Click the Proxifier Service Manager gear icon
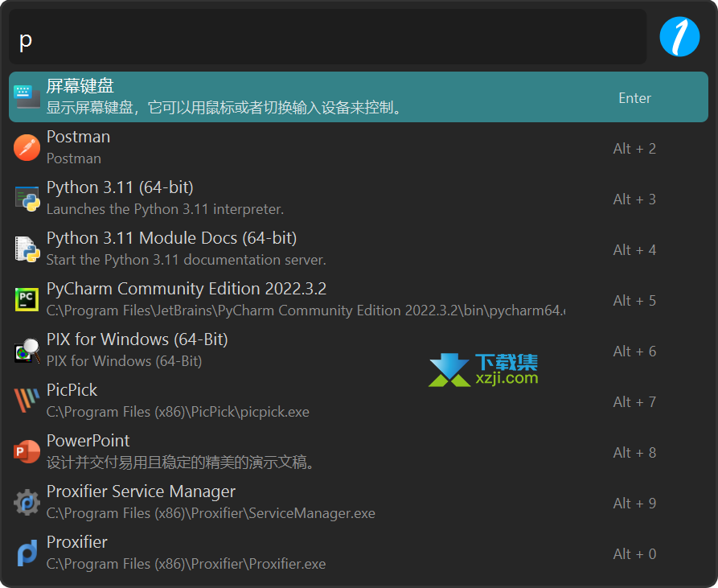718x588 pixels. point(27,503)
